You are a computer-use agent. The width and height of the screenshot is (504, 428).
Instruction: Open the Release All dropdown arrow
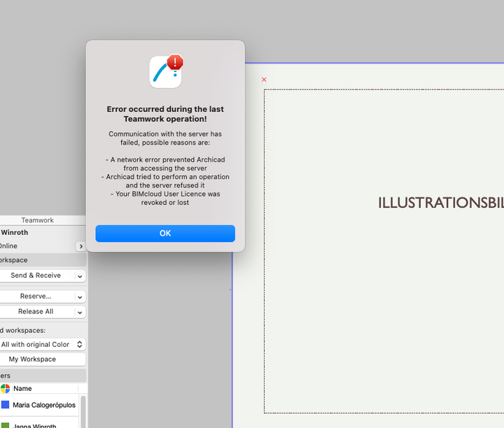tap(80, 313)
